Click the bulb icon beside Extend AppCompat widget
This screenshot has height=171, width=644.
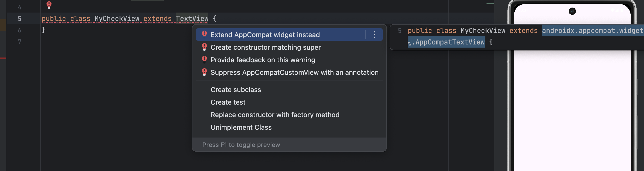(x=204, y=35)
